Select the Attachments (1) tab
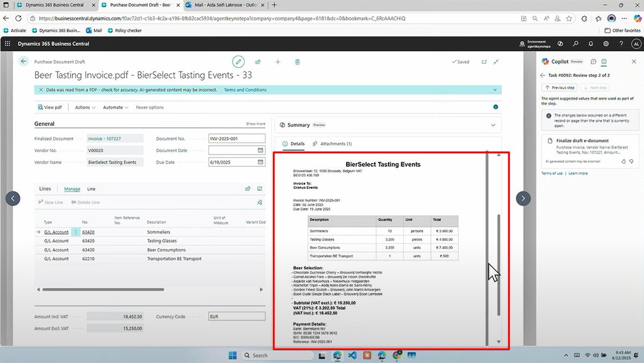644x363 pixels. (332, 144)
